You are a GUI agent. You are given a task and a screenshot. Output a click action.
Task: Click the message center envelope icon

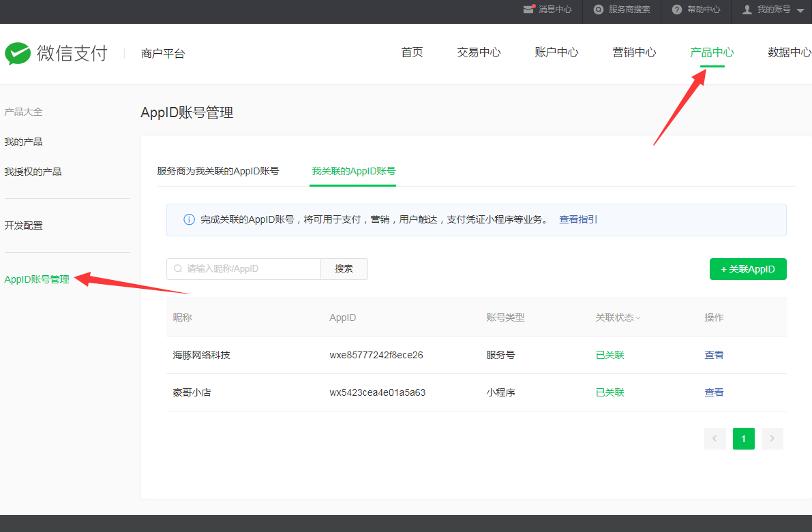coord(529,10)
